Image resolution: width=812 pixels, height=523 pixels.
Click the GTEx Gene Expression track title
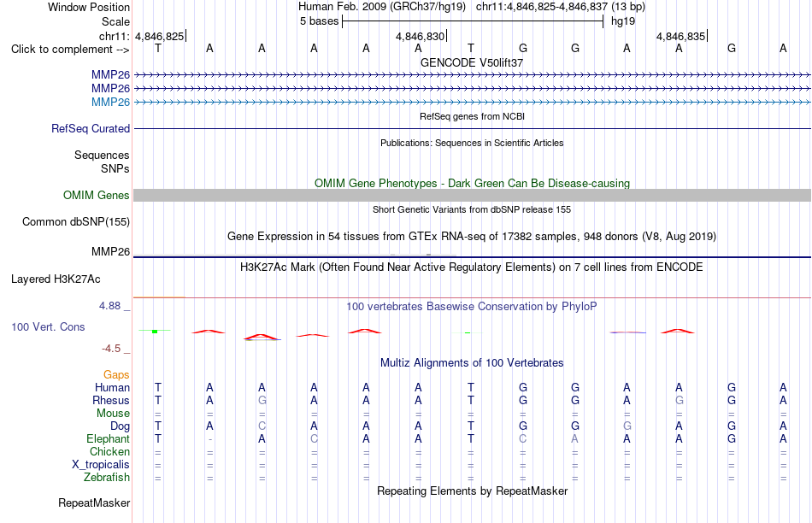click(x=472, y=236)
